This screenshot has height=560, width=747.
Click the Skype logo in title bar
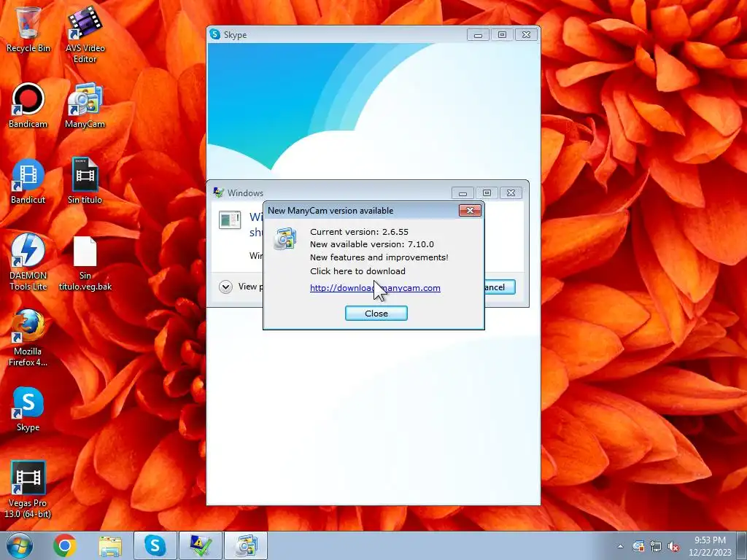(215, 34)
